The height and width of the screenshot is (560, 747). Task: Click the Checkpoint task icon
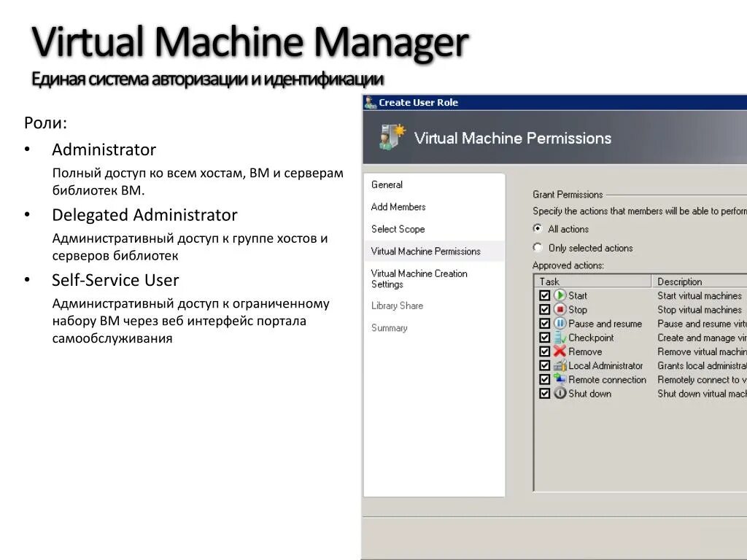(x=560, y=338)
